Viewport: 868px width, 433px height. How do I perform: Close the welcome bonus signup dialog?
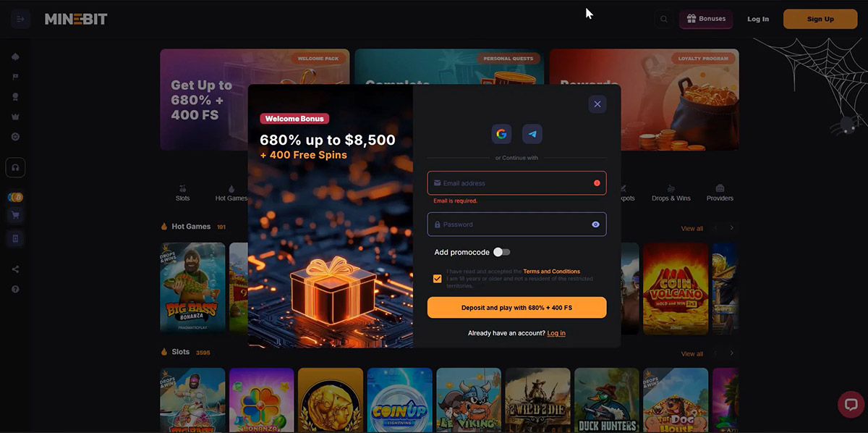(597, 104)
